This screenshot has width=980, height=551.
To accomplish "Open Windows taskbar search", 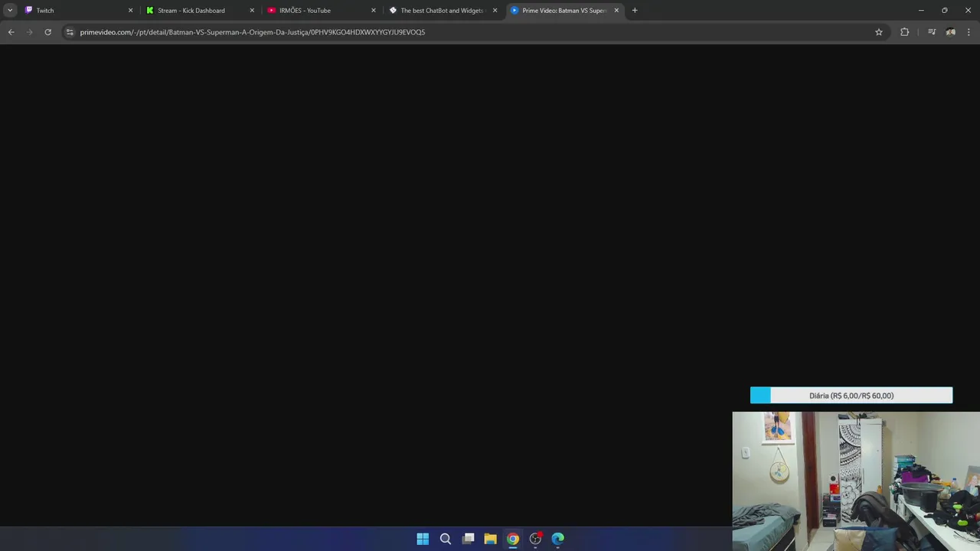I will pos(445,539).
